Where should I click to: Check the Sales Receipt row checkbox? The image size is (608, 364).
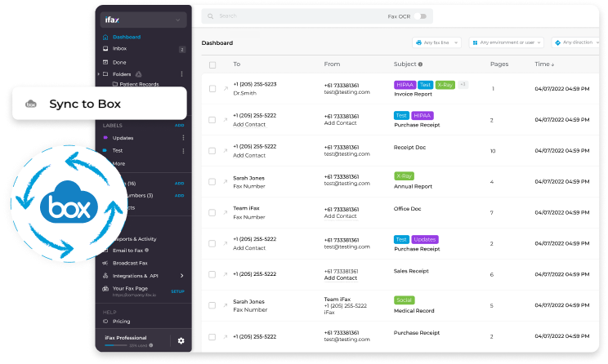point(212,274)
